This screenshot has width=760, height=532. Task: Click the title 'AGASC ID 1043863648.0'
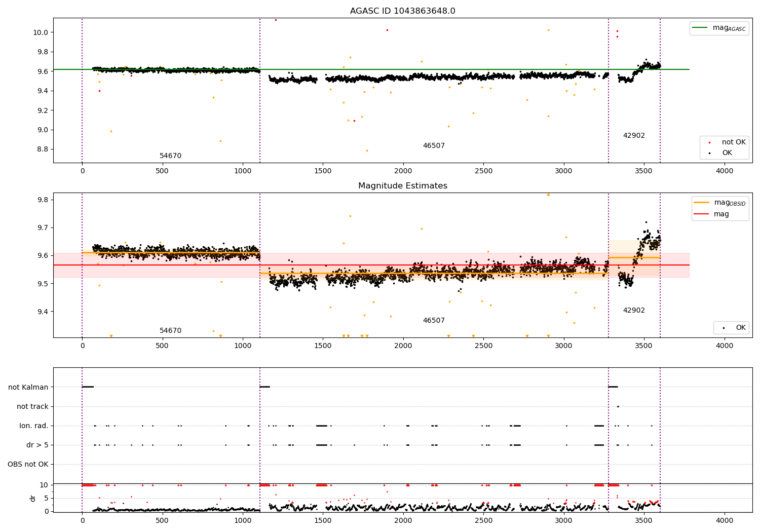pos(402,11)
